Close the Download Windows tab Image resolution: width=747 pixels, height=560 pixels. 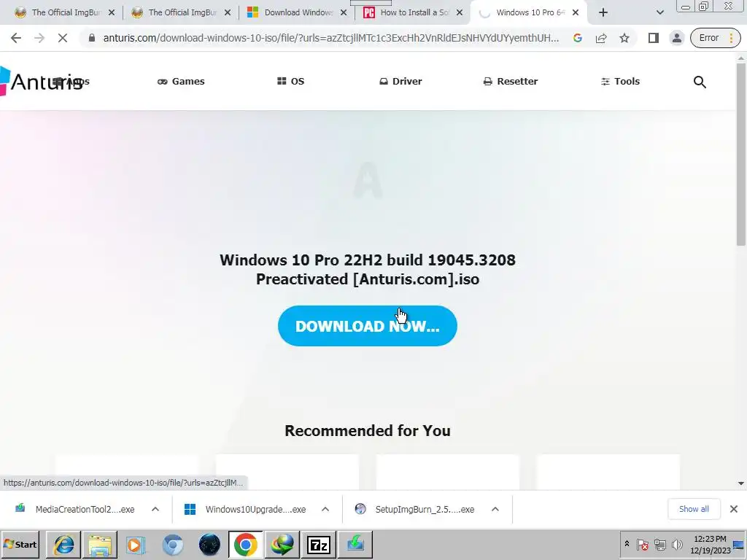pos(344,12)
